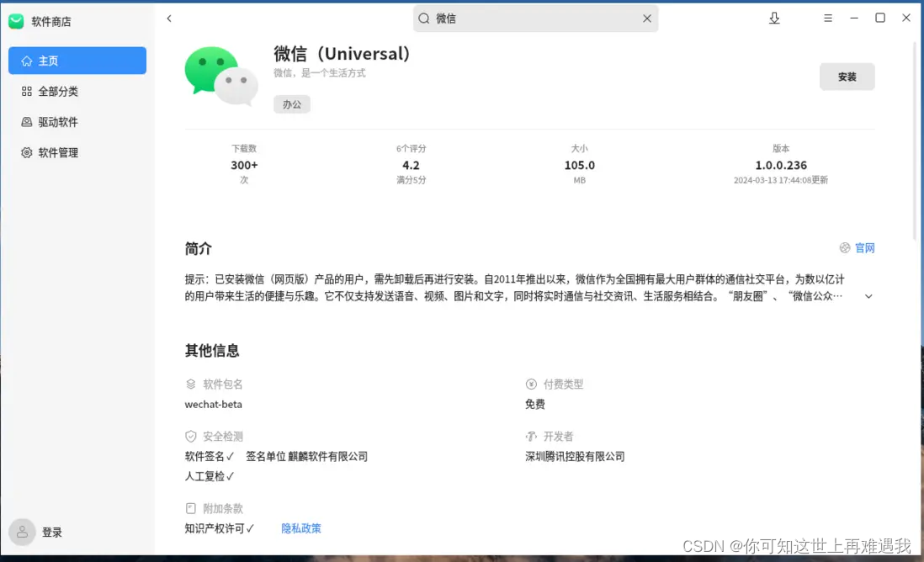Install WeChat with 安装 button
Viewport: 924px width, 562px height.
point(847,77)
